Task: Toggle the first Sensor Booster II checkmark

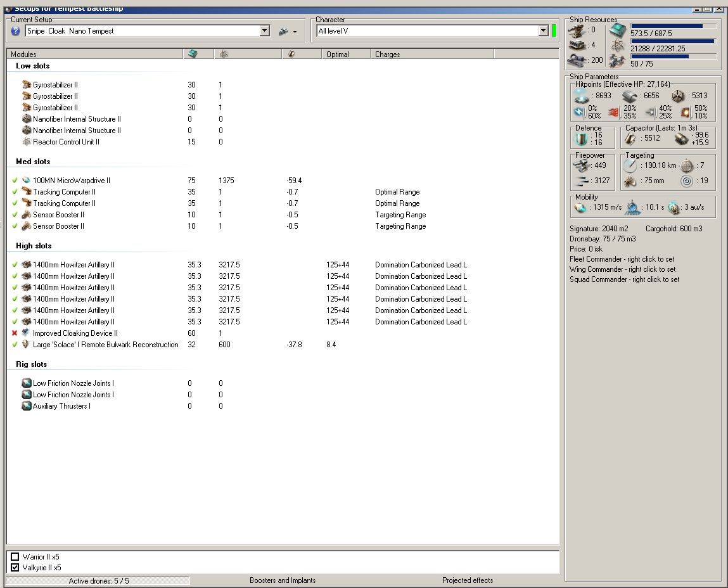Action: [x=15, y=215]
